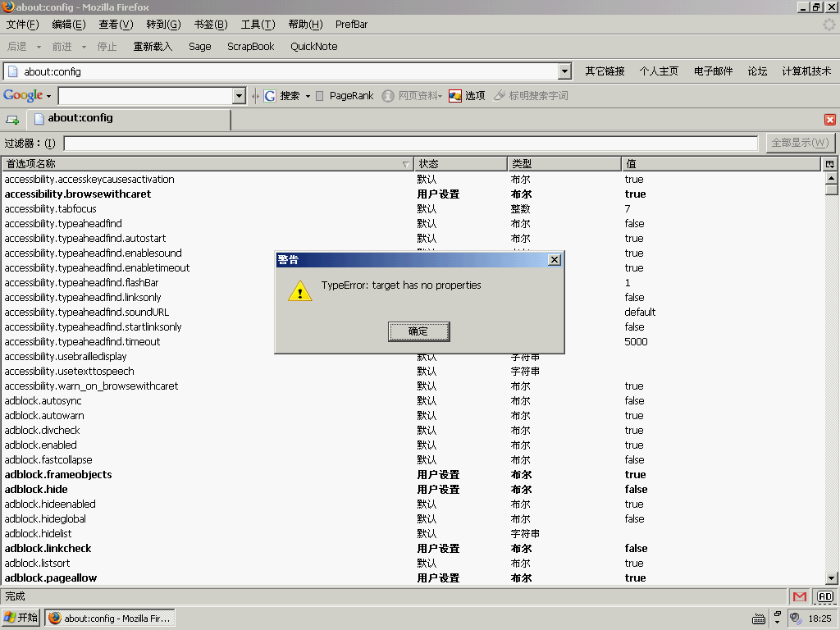Click the scrollbar down arrow

tap(831, 578)
